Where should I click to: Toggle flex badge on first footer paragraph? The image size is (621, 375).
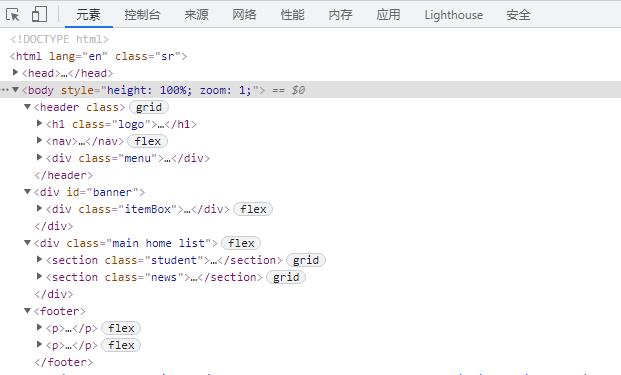(x=121, y=328)
